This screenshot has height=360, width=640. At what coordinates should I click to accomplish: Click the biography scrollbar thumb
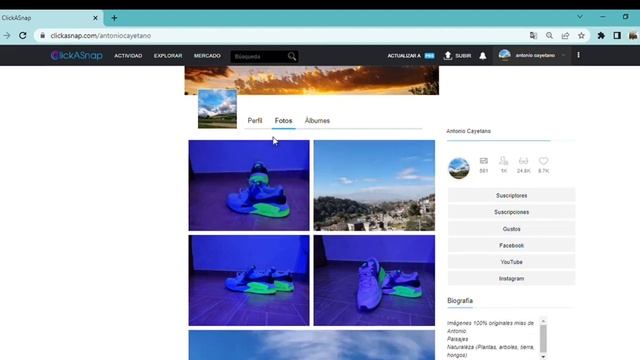pos(543,338)
